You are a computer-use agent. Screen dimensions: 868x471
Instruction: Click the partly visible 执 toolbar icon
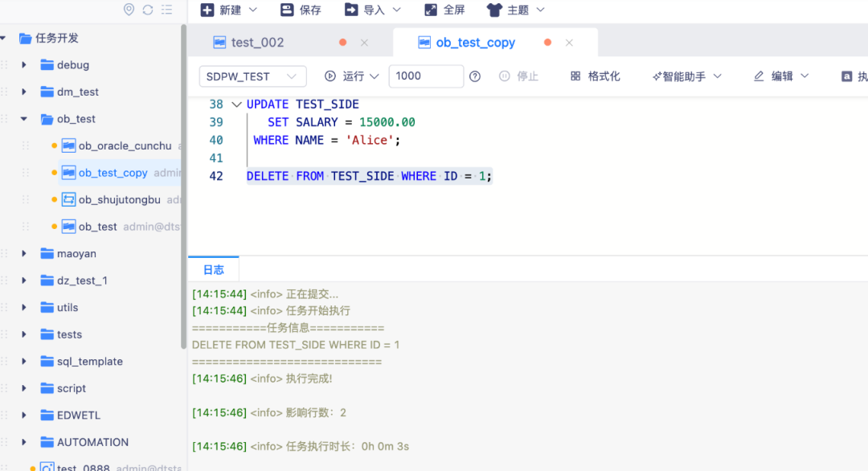pyautogui.click(x=847, y=76)
